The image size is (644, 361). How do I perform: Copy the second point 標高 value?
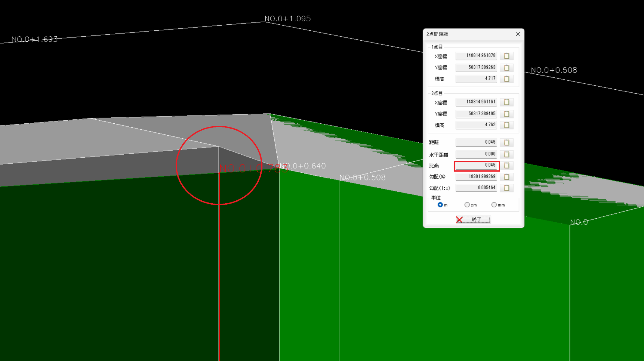pyautogui.click(x=507, y=125)
